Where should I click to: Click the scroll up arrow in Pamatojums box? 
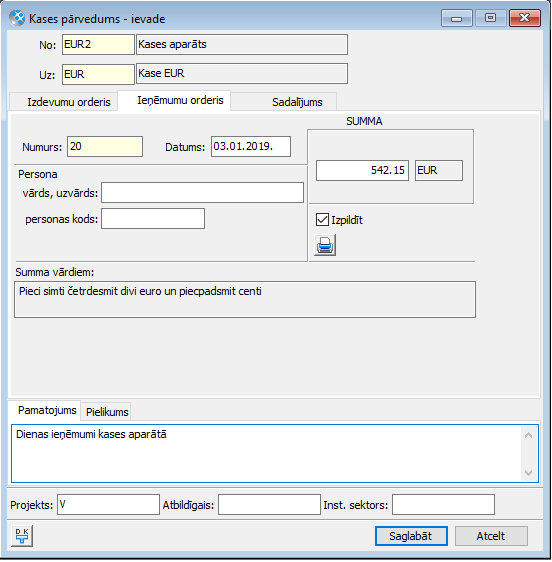[x=528, y=435]
